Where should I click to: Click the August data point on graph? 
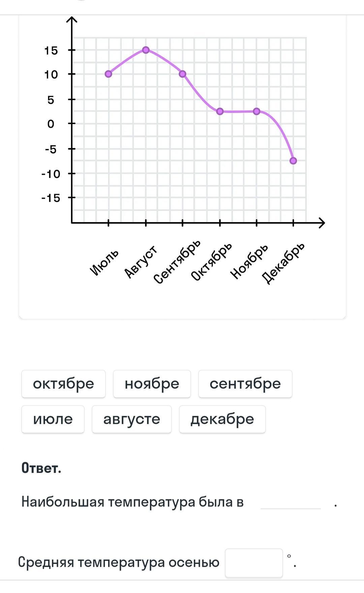click(146, 50)
